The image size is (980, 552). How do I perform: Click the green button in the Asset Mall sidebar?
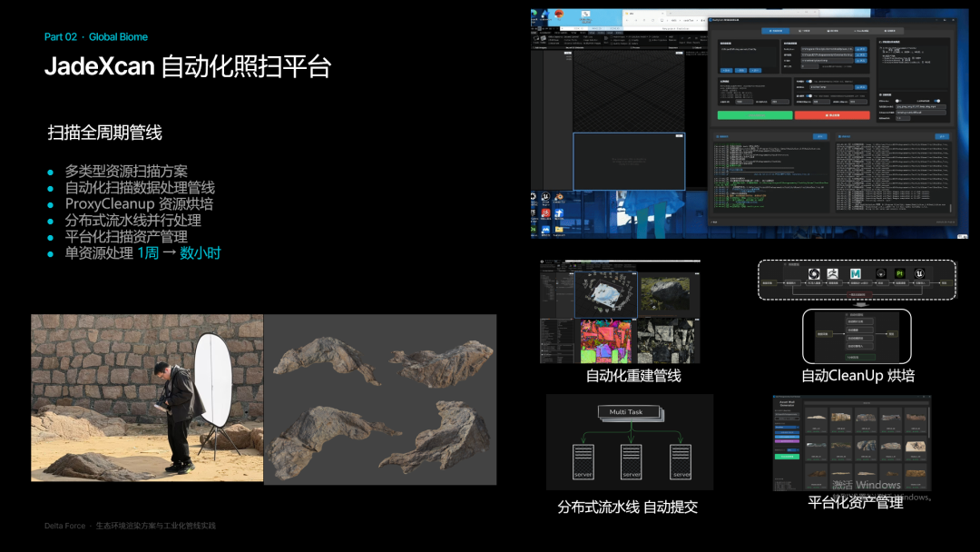coord(787,457)
